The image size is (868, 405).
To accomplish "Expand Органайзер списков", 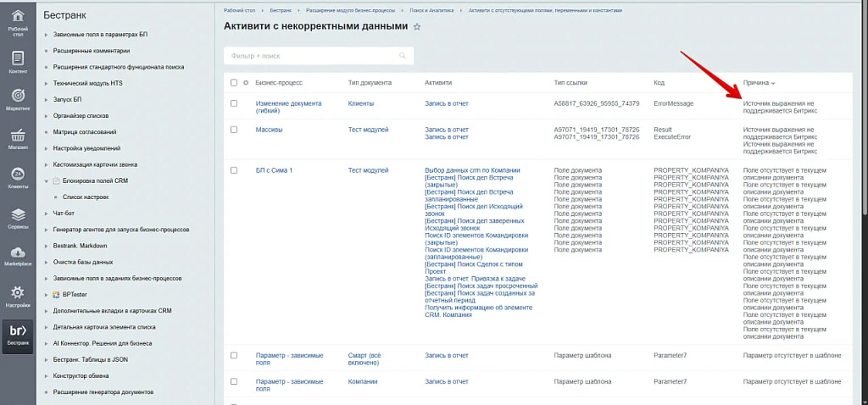I will click(x=46, y=116).
